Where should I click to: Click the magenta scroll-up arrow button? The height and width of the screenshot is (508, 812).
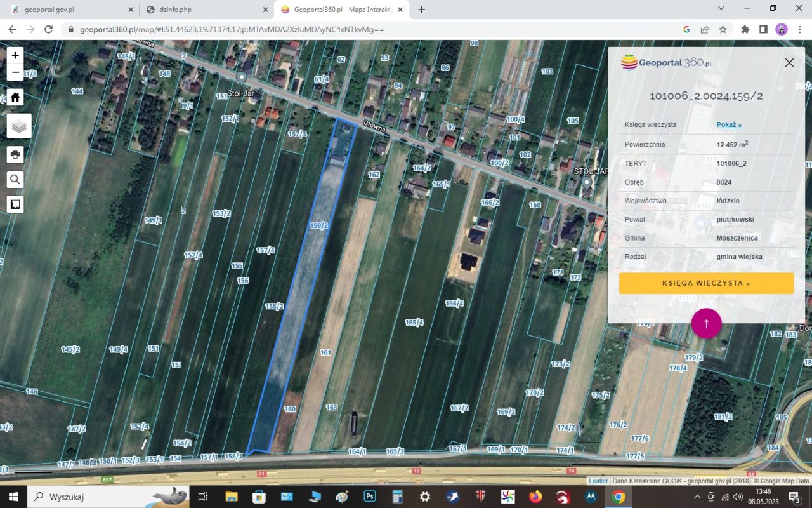[706, 323]
